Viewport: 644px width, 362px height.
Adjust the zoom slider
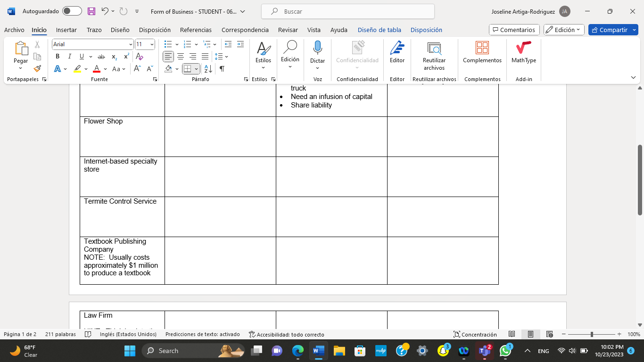click(592, 334)
